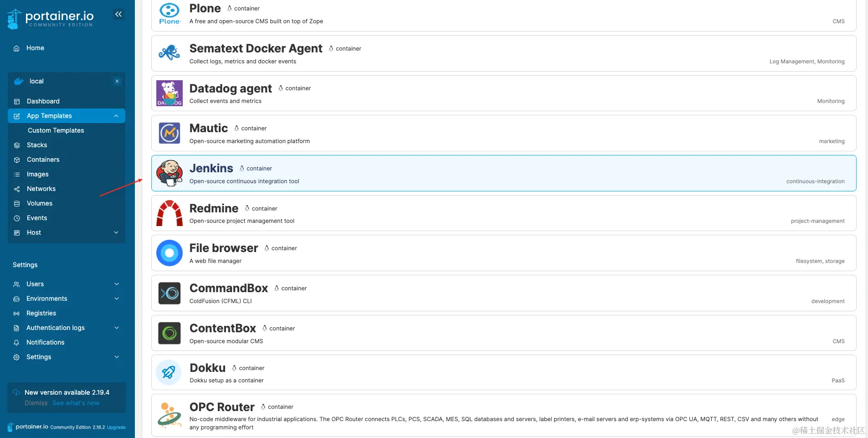Click the Users icon in Settings section
Screen dimensions: 868x438
click(x=16, y=284)
